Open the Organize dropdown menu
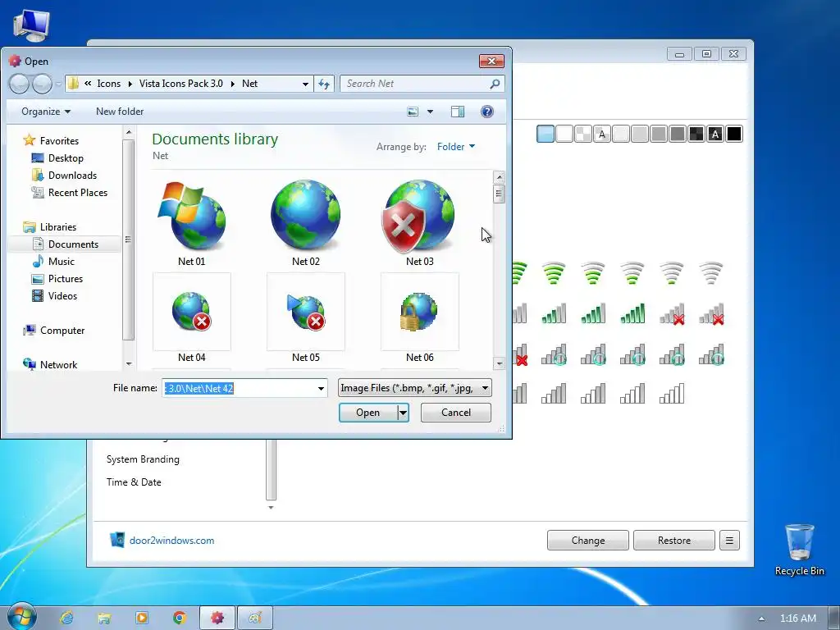 (46, 112)
